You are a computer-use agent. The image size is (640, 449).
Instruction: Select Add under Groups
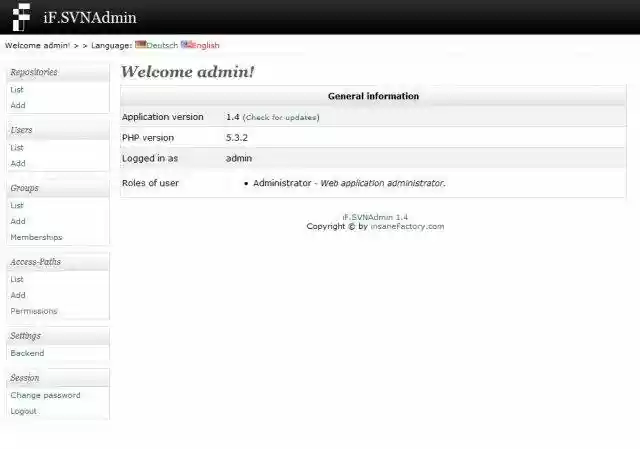pos(18,221)
